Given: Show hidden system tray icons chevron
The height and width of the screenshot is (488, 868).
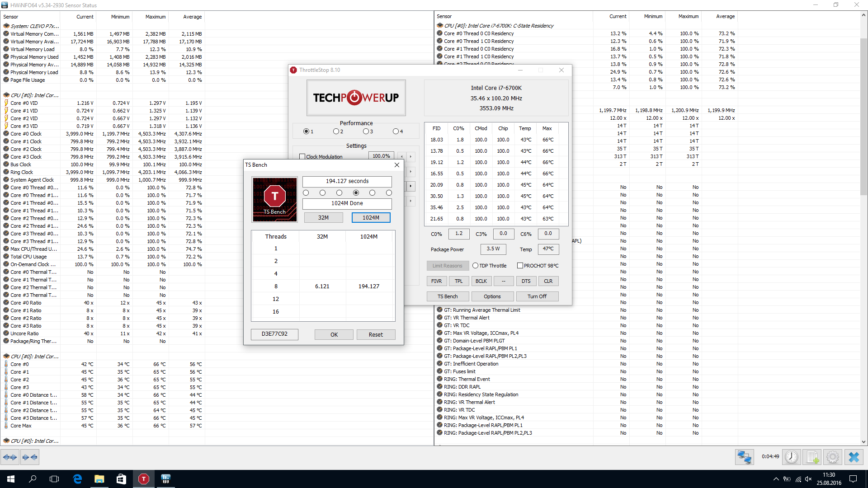Looking at the screenshot, I should [776, 479].
